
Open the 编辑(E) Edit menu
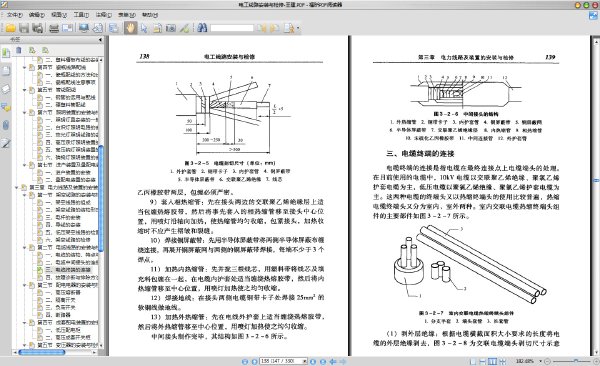(36, 15)
